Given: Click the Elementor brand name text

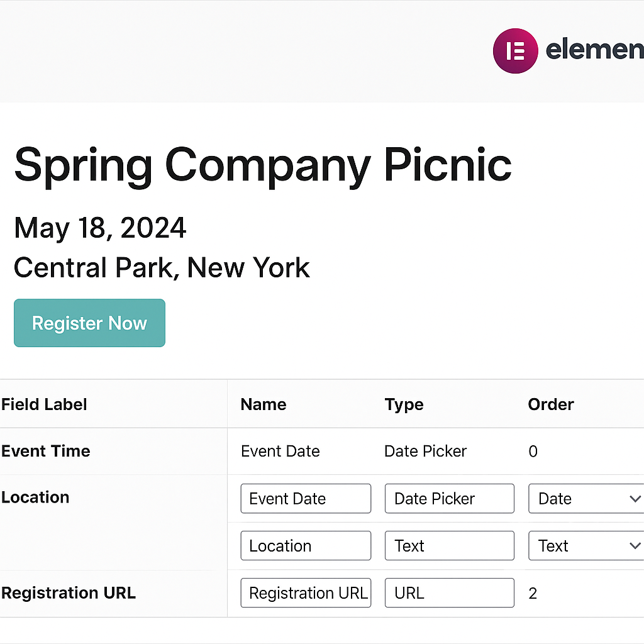Looking at the screenshot, I should (x=594, y=50).
